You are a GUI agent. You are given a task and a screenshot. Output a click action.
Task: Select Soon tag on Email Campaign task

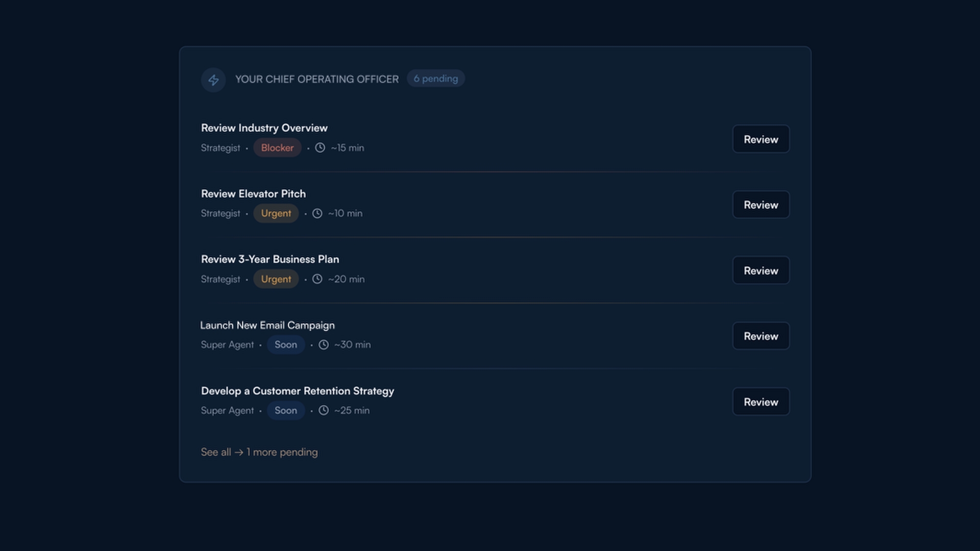pos(285,345)
